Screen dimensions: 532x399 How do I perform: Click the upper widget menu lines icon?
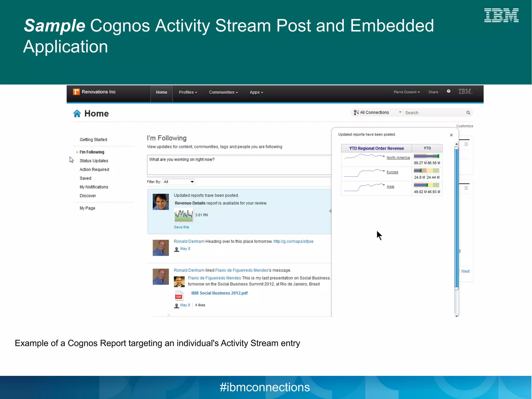(x=466, y=144)
